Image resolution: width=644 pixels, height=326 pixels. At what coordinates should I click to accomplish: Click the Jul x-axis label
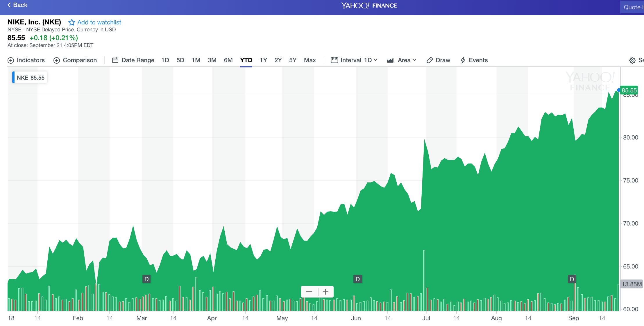click(x=426, y=318)
